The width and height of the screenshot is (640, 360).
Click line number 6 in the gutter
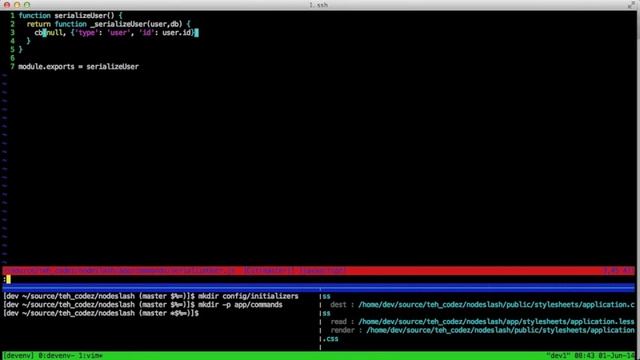(12, 58)
